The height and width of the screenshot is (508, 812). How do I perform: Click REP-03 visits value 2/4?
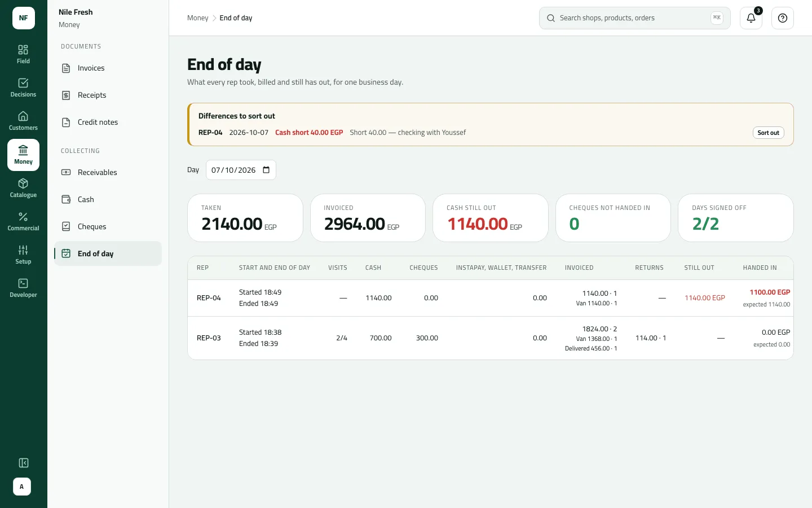click(342, 338)
